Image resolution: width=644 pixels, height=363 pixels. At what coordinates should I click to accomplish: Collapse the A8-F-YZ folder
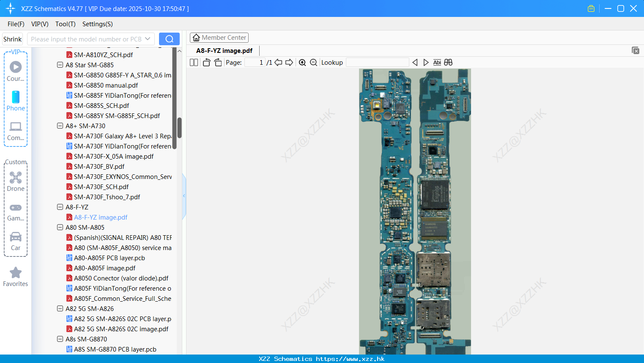point(60,207)
